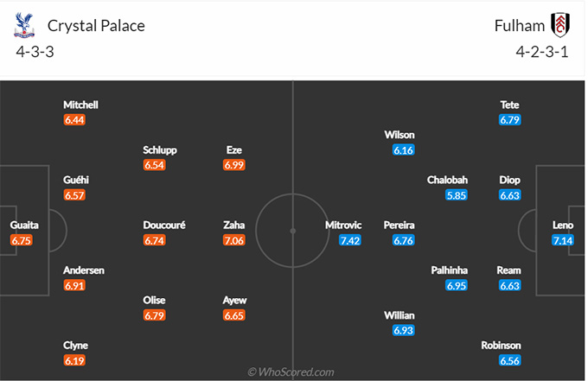Click Andersen's 6.91 rating badge

click(74, 285)
